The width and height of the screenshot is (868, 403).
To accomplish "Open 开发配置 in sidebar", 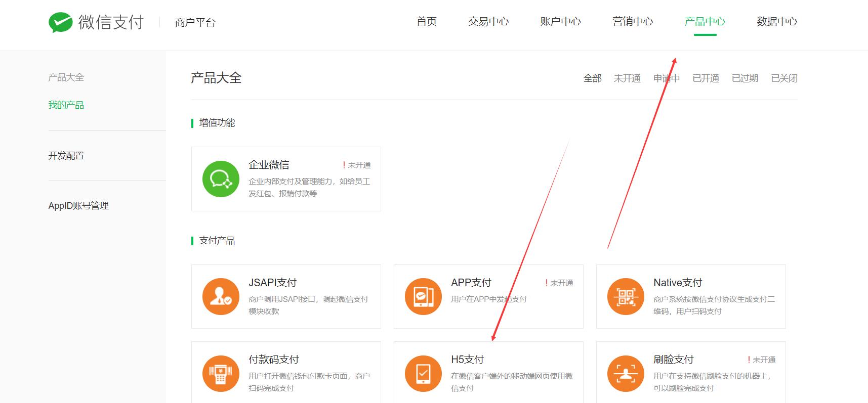I will 66,156.
